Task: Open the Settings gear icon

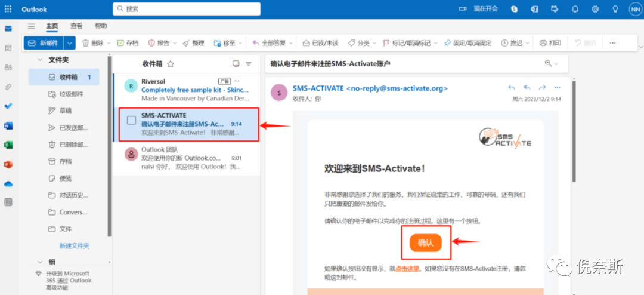Action: [x=595, y=9]
